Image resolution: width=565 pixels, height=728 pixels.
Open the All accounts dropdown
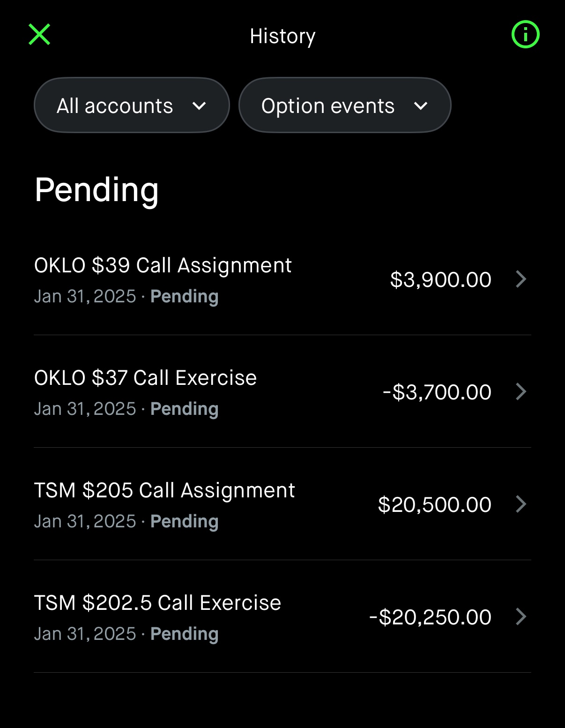pyautogui.click(x=131, y=105)
